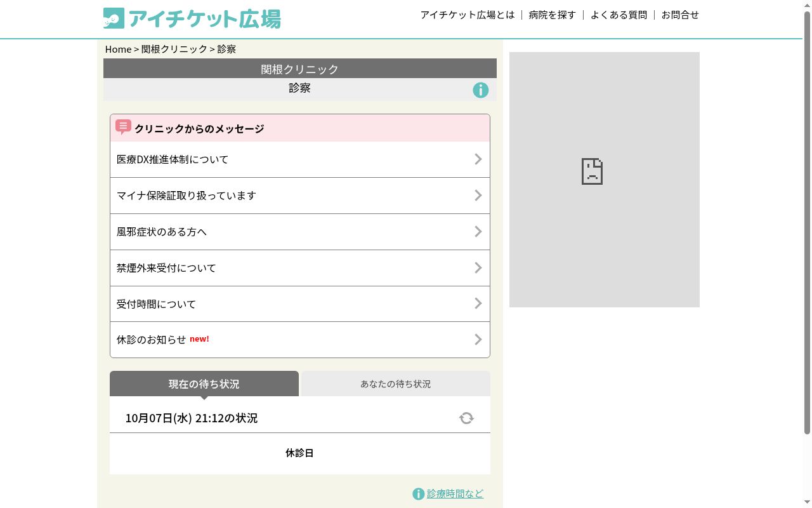Image resolution: width=812 pixels, height=508 pixels.
Task: Click the broken image placeholder icon
Action: click(592, 171)
